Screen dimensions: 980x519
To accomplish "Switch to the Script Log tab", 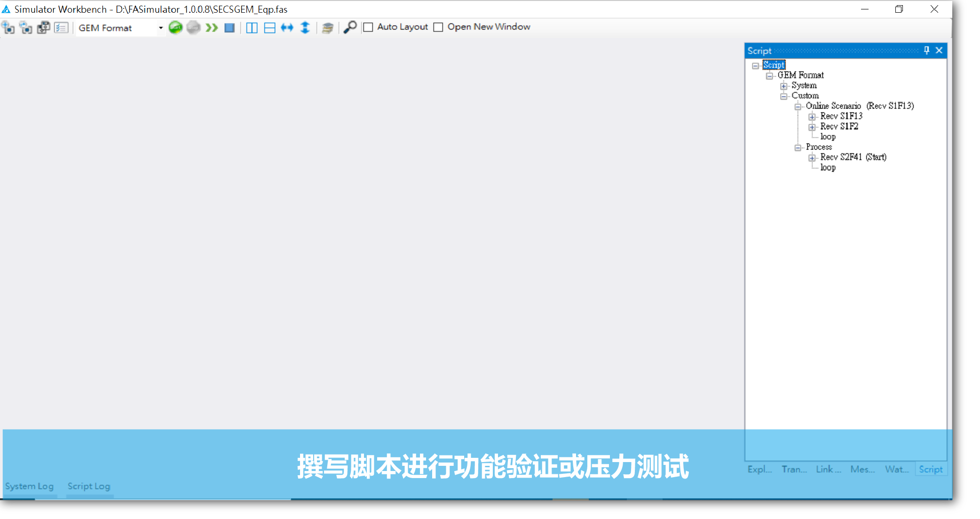I will click(x=88, y=486).
